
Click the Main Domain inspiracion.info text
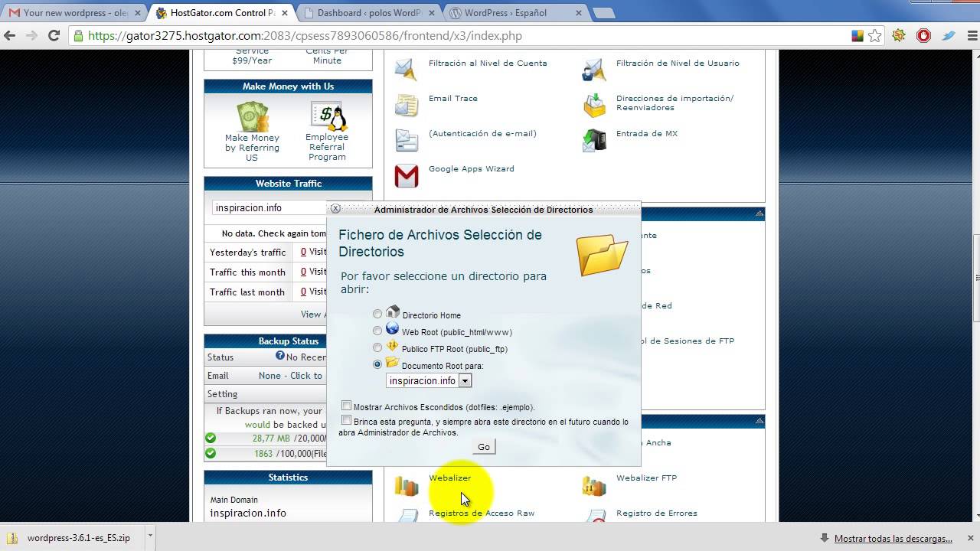tap(248, 513)
